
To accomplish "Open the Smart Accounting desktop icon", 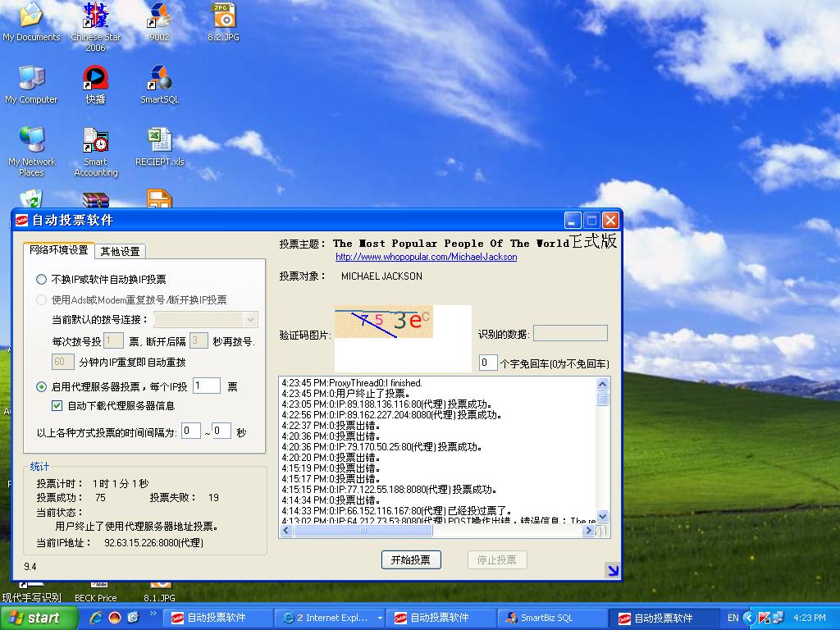I will pos(95,142).
